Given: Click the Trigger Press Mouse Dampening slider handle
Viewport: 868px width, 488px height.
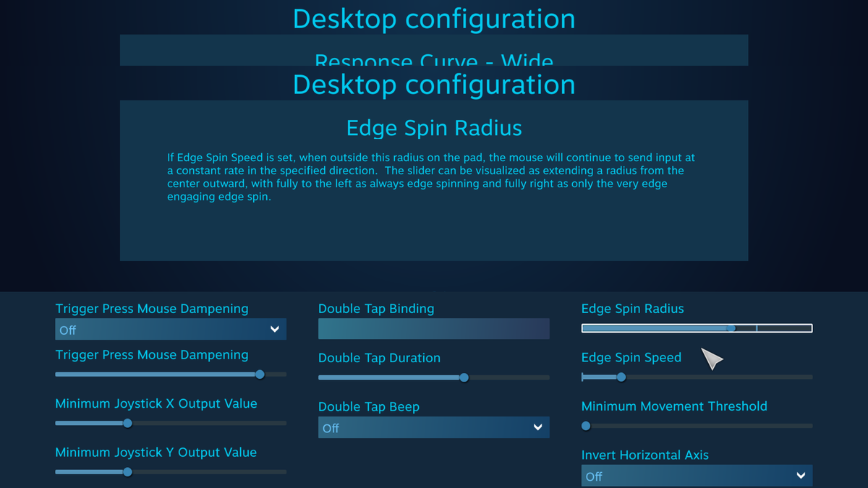Looking at the screenshot, I should coord(260,374).
